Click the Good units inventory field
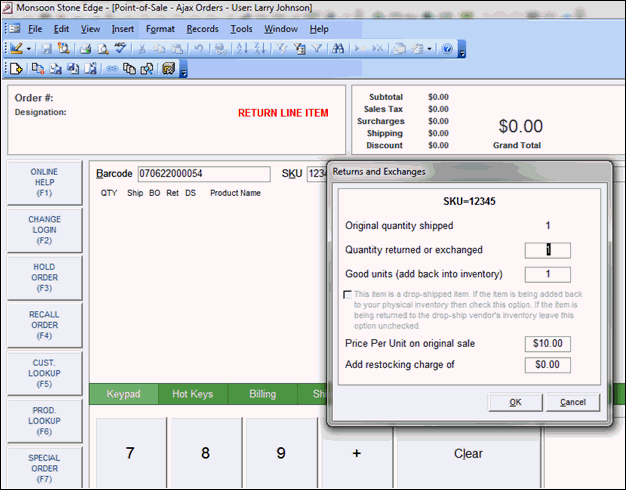 pos(547,274)
